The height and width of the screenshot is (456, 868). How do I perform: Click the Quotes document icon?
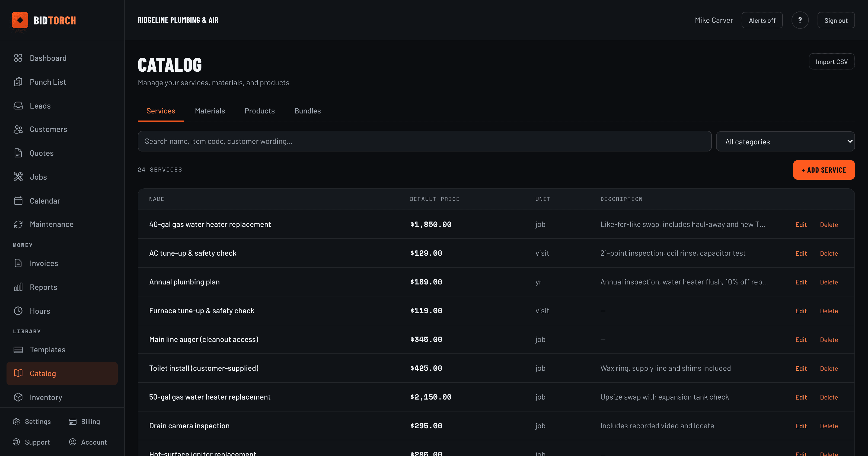click(x=18, y=153)
